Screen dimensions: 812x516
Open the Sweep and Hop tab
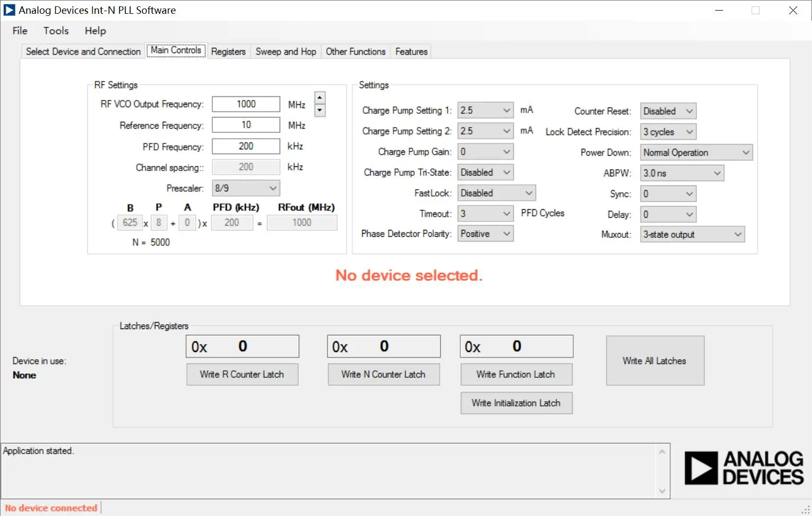285,51
